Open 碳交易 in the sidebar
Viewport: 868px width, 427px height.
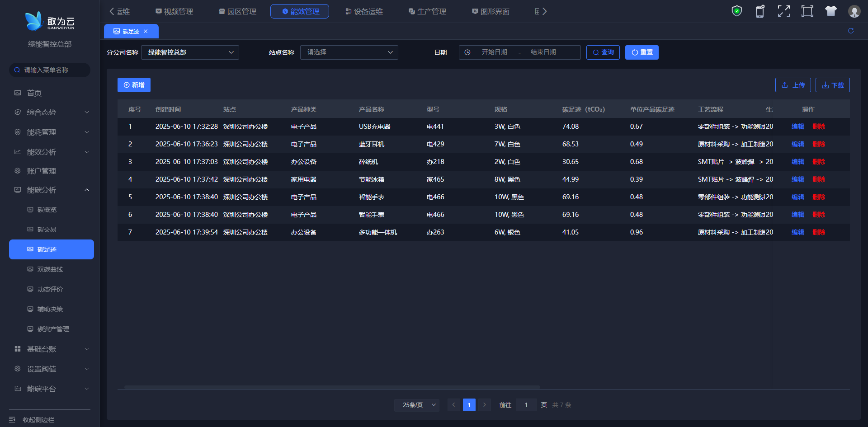(x=47, y=230)
